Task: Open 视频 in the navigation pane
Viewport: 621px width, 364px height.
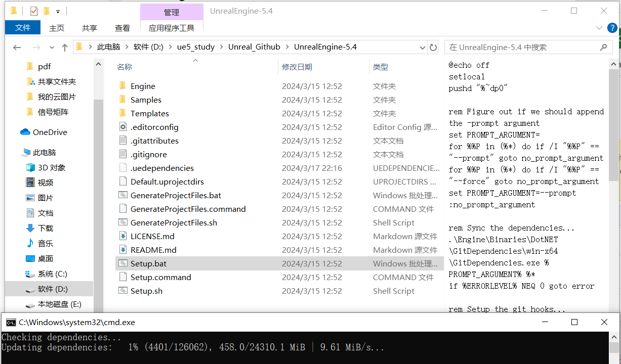Action: pyautogui.click(x=39, y=183)
